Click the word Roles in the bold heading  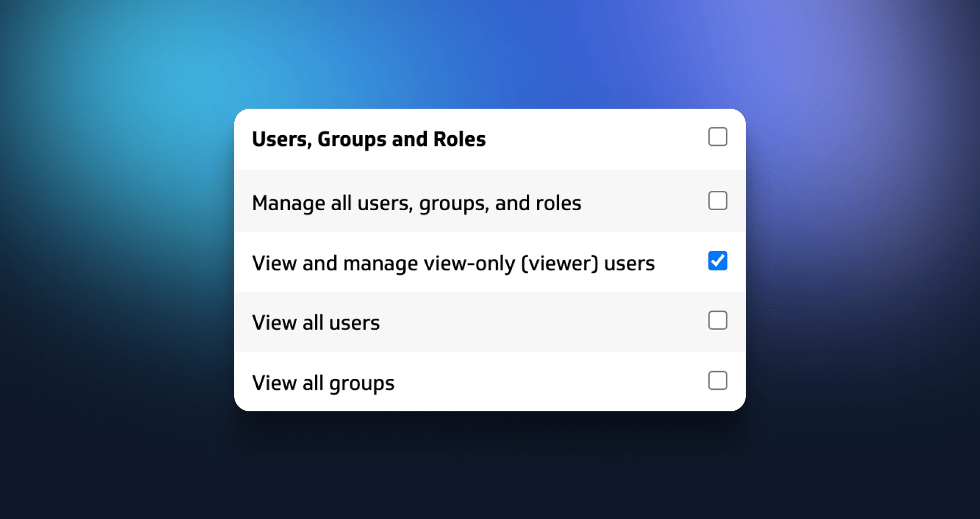click(x=459, y=139)
